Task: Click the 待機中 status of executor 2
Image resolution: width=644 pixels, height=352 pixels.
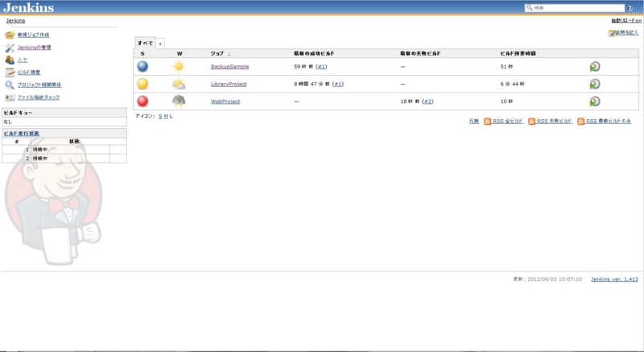Action: coord(39,159)
